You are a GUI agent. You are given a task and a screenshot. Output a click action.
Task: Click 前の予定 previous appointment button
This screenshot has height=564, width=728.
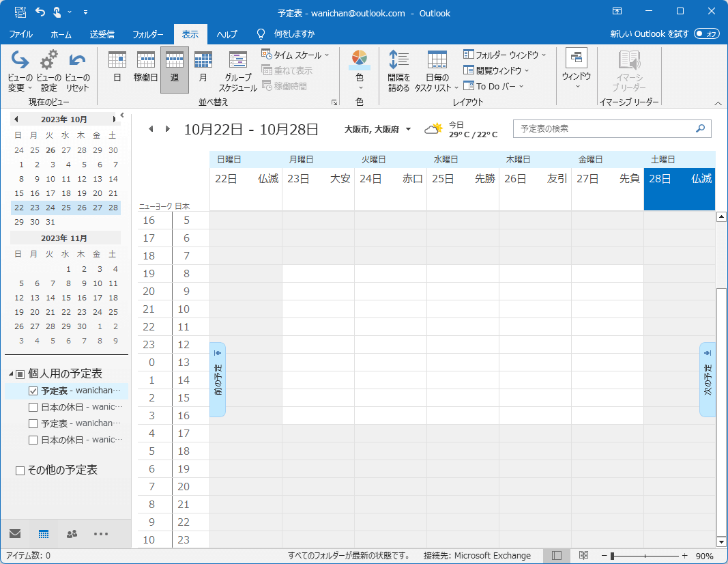218,380
